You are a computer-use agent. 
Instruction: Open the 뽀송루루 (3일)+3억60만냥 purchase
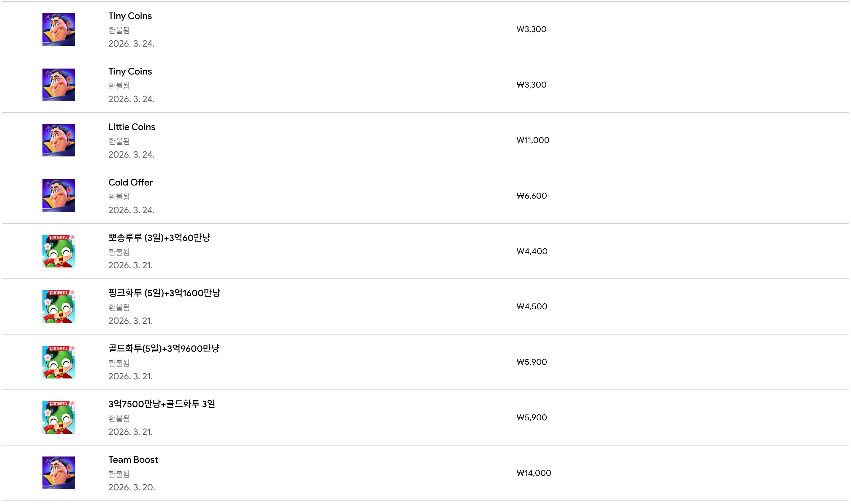[159, 238]
